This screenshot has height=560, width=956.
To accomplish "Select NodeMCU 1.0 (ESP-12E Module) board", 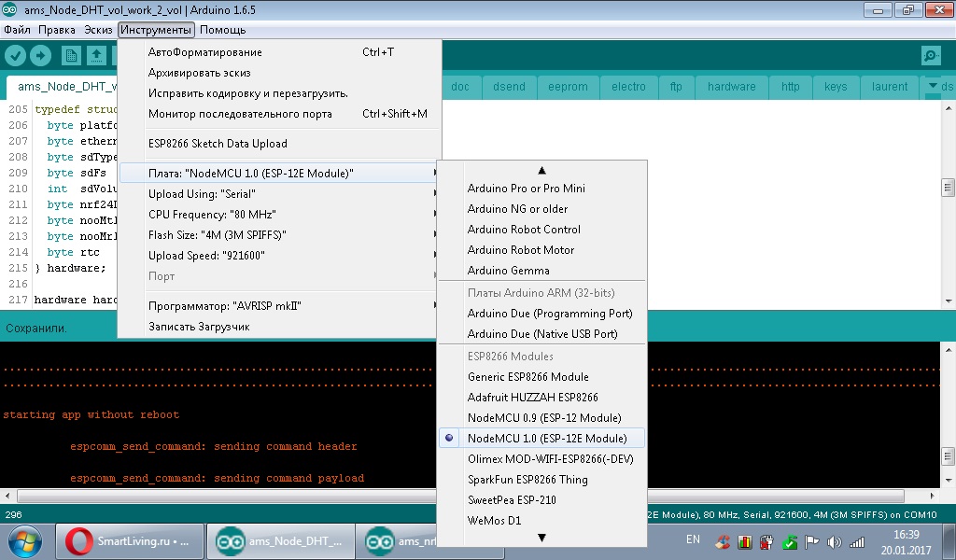I will point(546,439).
